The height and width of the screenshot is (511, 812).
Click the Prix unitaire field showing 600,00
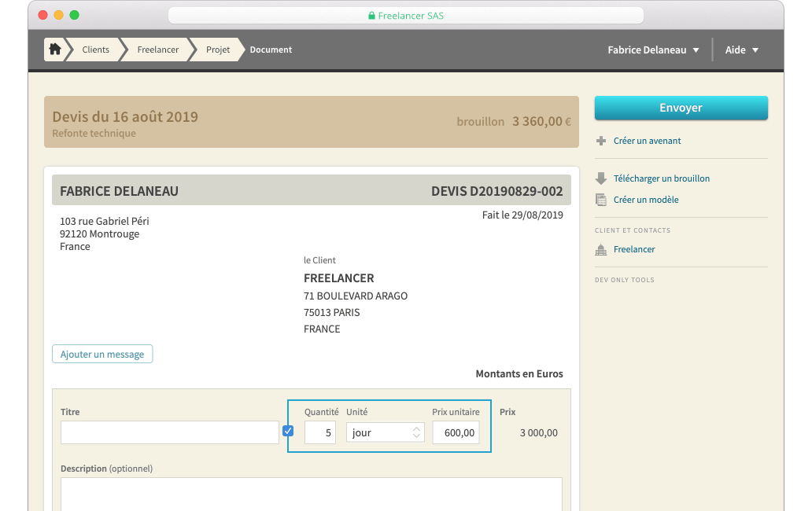(456, 432)
